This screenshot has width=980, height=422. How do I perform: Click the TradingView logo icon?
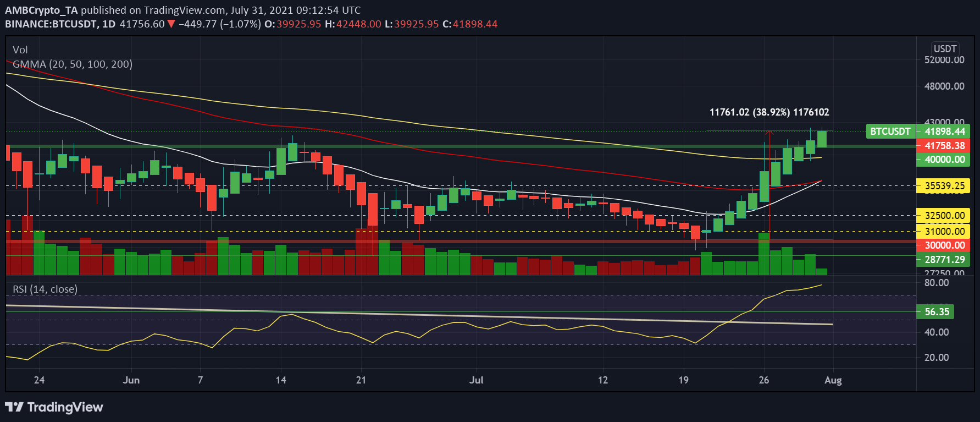[14, 407]
